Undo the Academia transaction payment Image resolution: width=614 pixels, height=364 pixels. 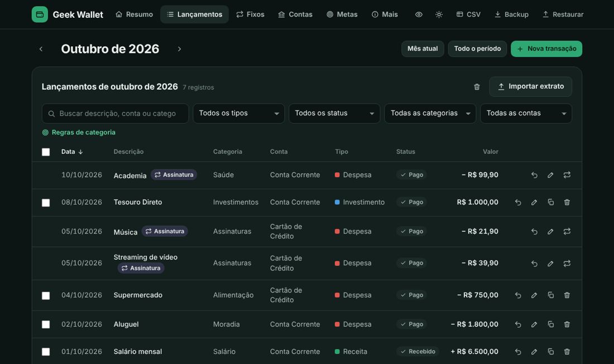pos(534,175)
